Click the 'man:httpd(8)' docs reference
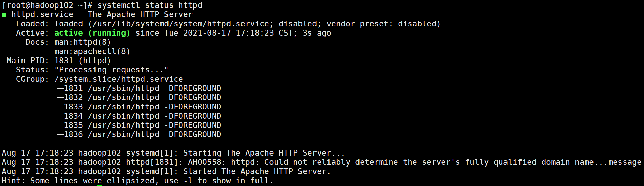The image size is (644, 186). pos(83,42)
